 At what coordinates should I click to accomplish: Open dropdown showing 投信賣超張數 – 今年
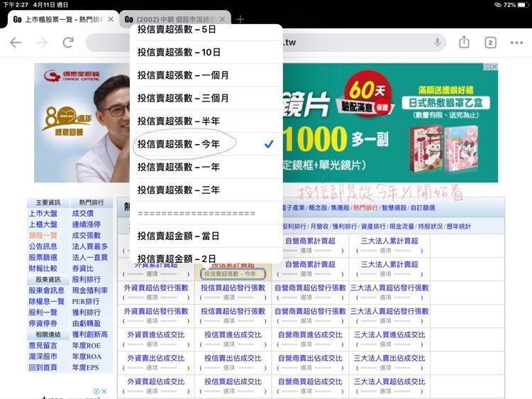[233, 274]
